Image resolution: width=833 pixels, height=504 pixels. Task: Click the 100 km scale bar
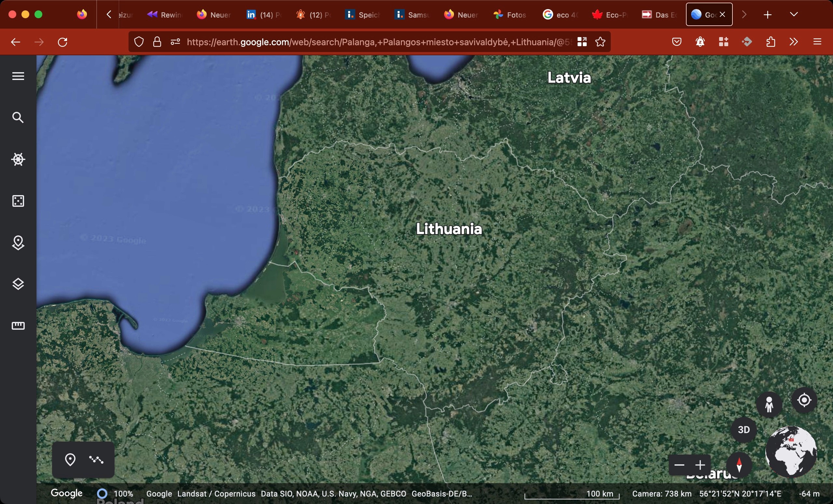point(572,494)
